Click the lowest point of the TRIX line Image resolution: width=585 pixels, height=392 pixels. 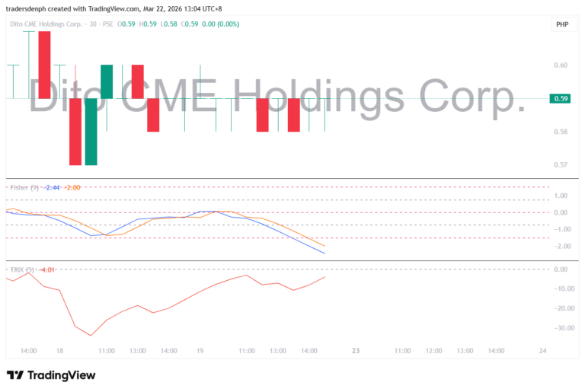click(x=91, y=335)
